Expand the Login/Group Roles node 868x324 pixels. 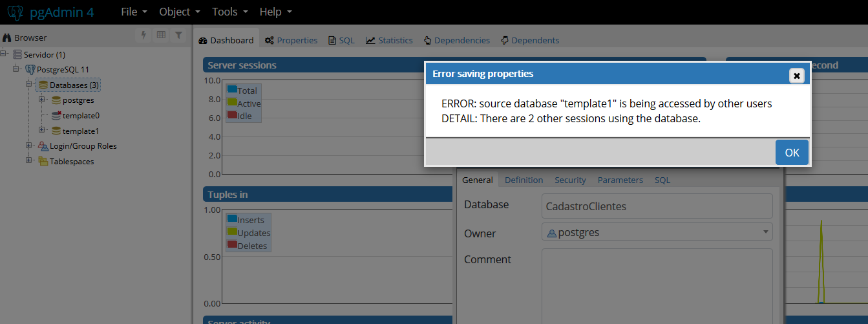coord(29,146)
